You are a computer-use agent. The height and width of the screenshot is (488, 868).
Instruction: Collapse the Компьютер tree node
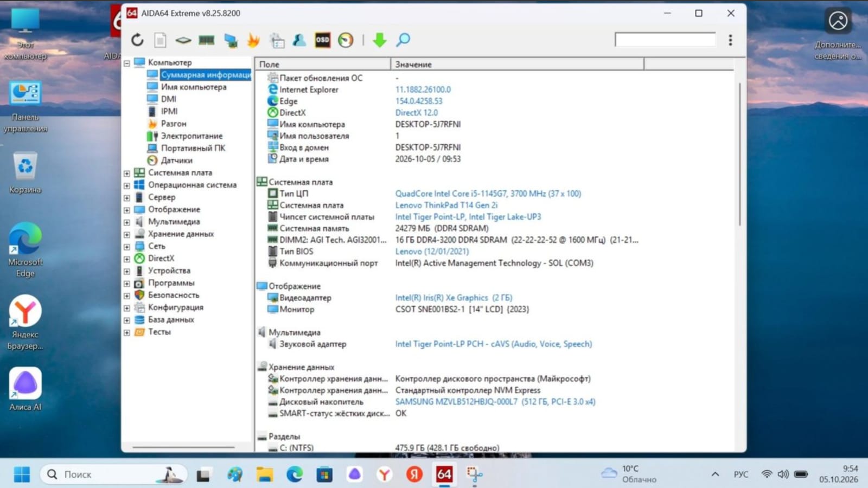(x=127, y=63)
